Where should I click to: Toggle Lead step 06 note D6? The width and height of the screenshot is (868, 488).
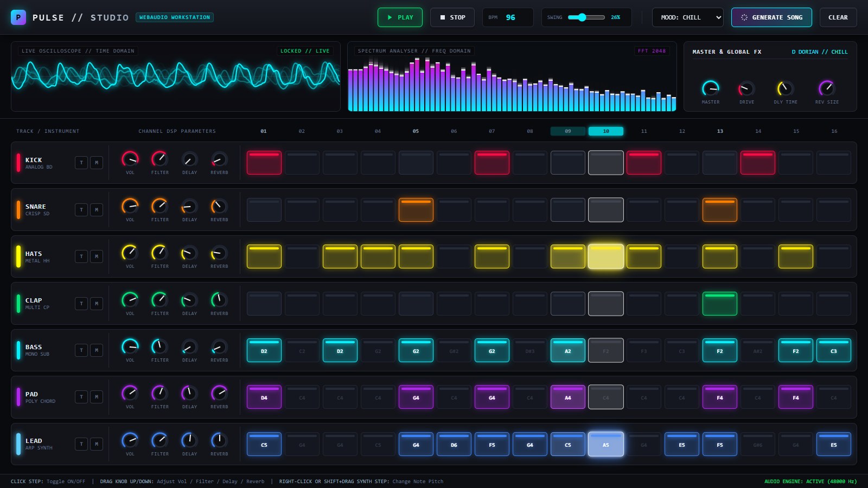coord(454,444)
